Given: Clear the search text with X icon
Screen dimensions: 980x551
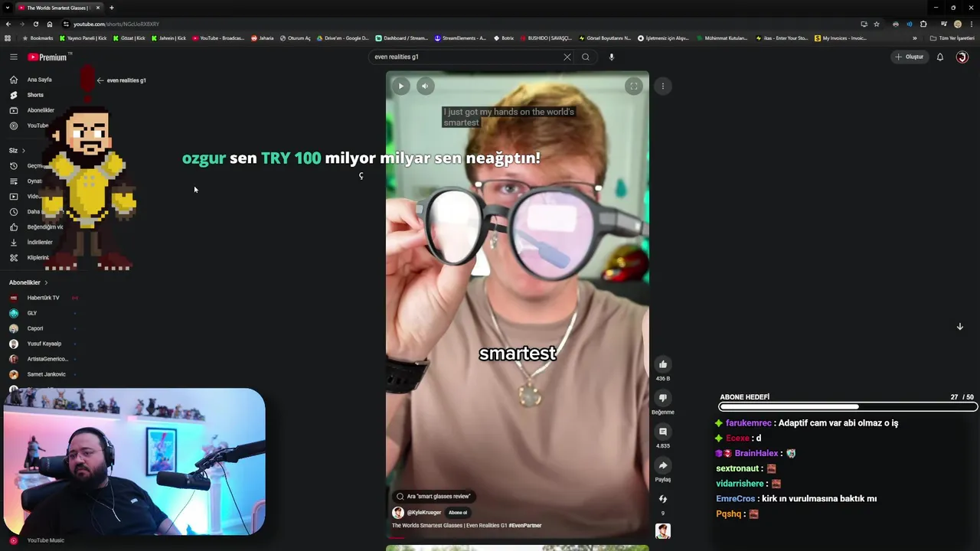Looking at the screenshot, I should (567, 57).
